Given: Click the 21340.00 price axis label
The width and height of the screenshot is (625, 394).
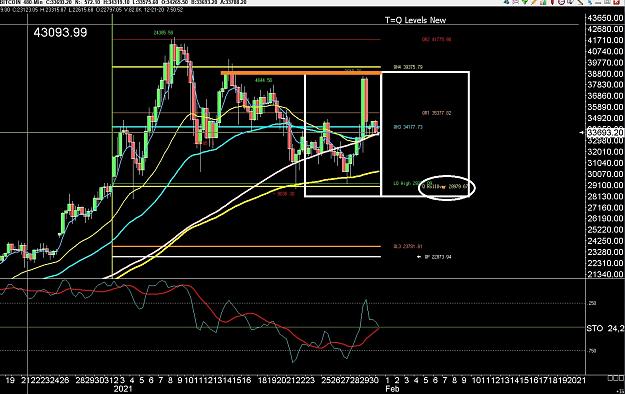Looking at the screenshot, I should [x=606, y=274].
